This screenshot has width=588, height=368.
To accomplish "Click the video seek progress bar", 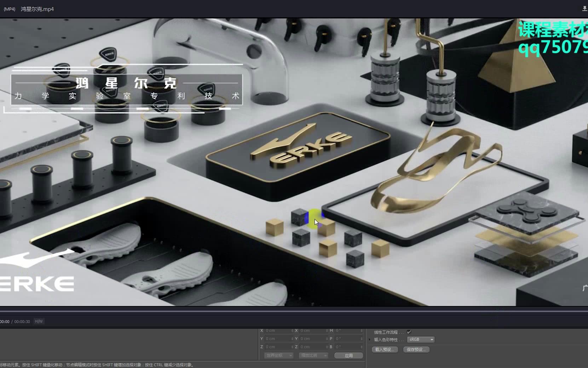I will pos(294,311).
